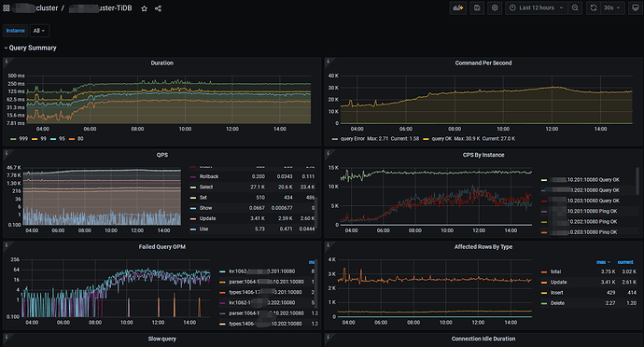644x347 pixels.
Task: Show info icon of CPS By Instance panel
Action: click(x=328, y=153)
